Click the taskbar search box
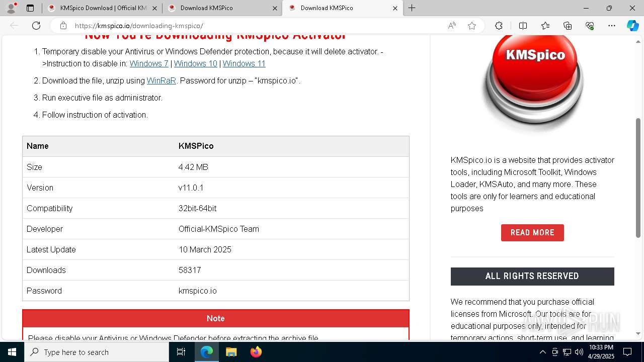The image size is (644, 362). click(97, 352)
